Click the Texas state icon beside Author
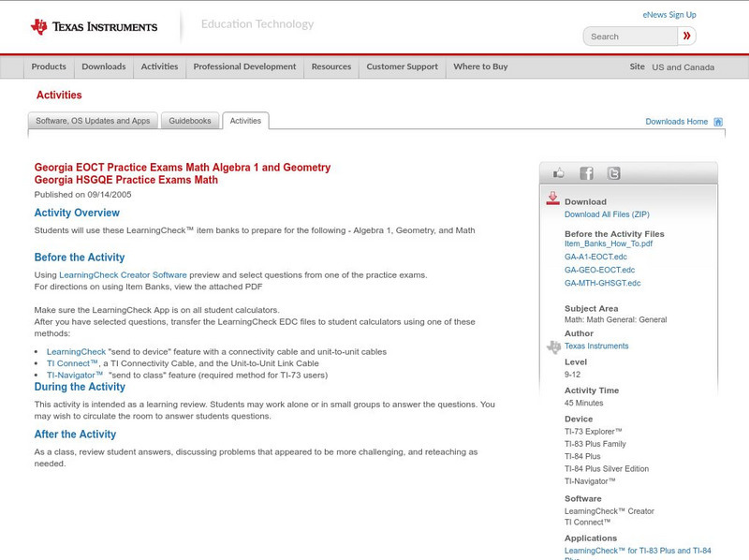The width and height of the screenshot is (749, 560). [x=554, y=346]
